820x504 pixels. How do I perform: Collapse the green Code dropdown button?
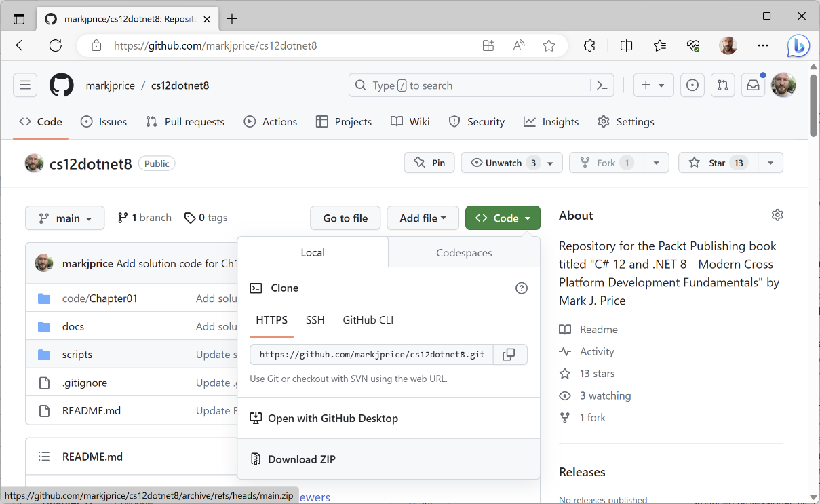pos(503,218)
